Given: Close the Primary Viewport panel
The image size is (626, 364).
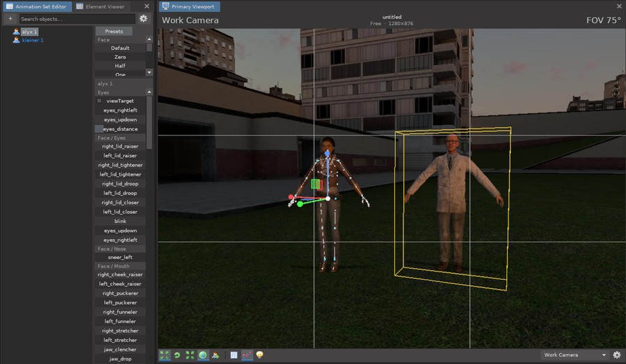Looking at the screenshot, I should tap(619, 6).
